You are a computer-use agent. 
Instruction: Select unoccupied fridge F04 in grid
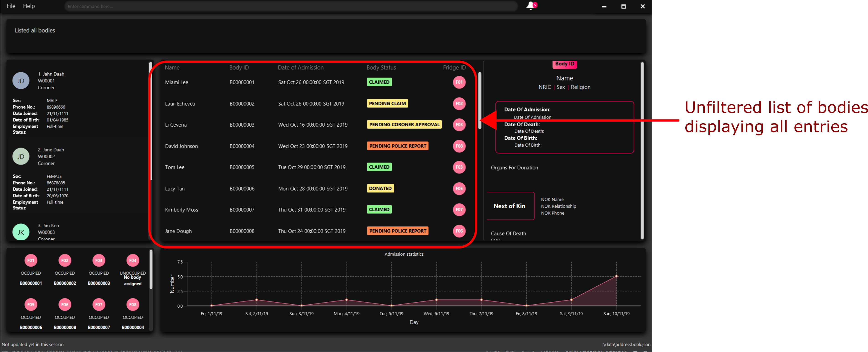[133, 260]
